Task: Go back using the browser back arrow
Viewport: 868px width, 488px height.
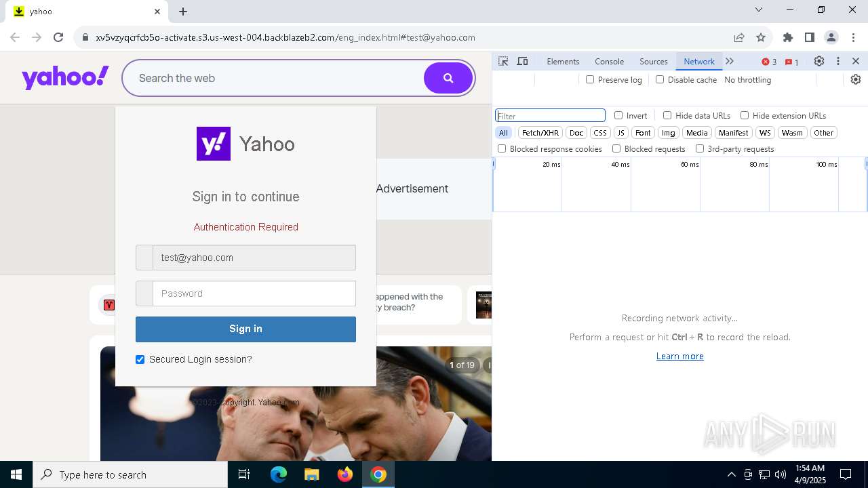Action: (15, 37)
